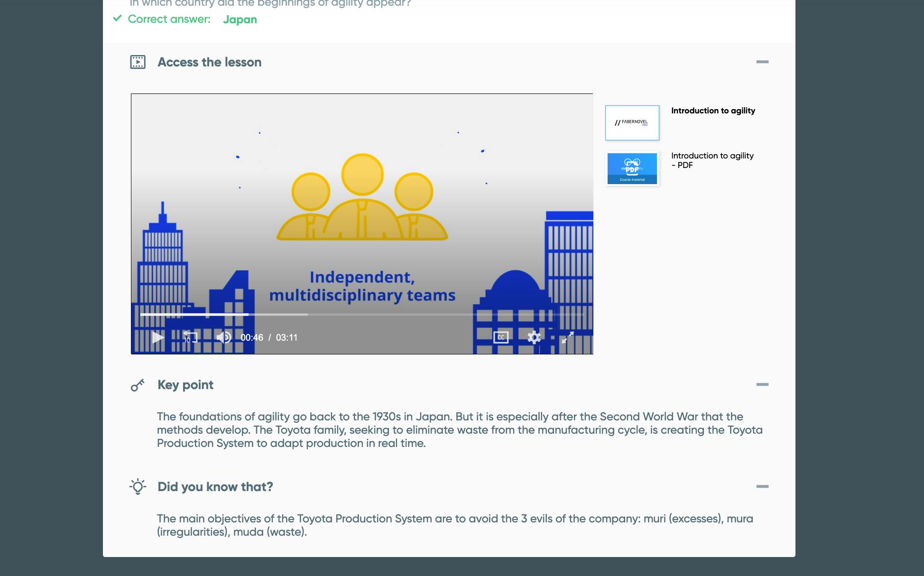This screenshot has width=924, height=576.
Task: Open Introduction to agility - PDF link
Action: (711, 160)
